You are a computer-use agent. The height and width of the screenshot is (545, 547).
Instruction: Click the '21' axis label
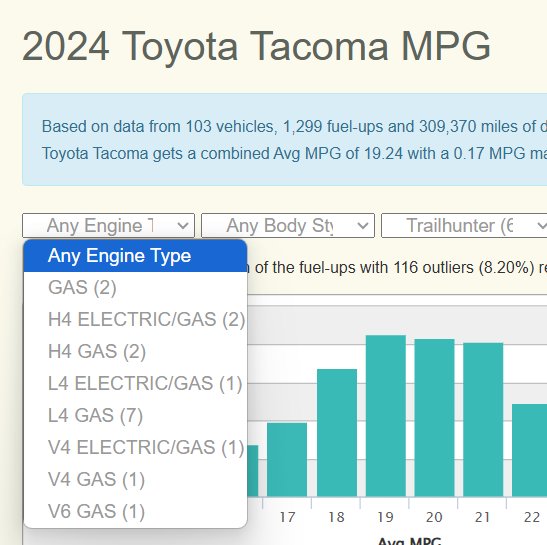pyautogui.click(x=483, y=517)
